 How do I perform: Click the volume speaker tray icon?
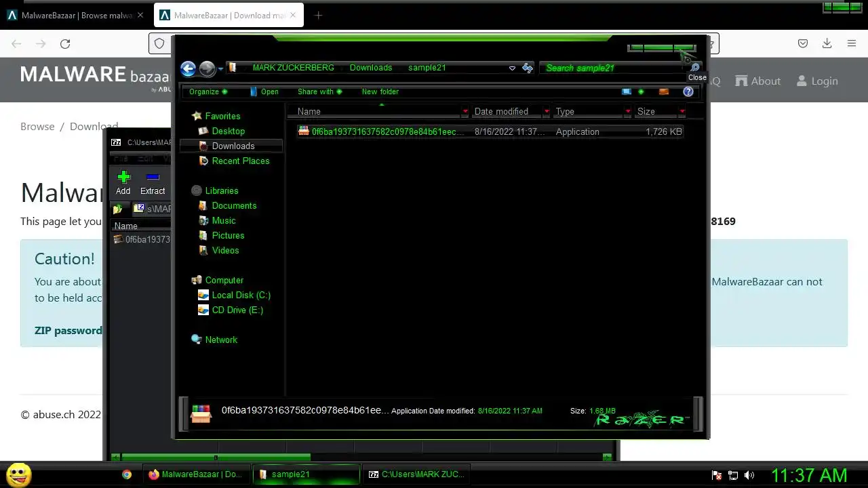(x=749, y=476)
